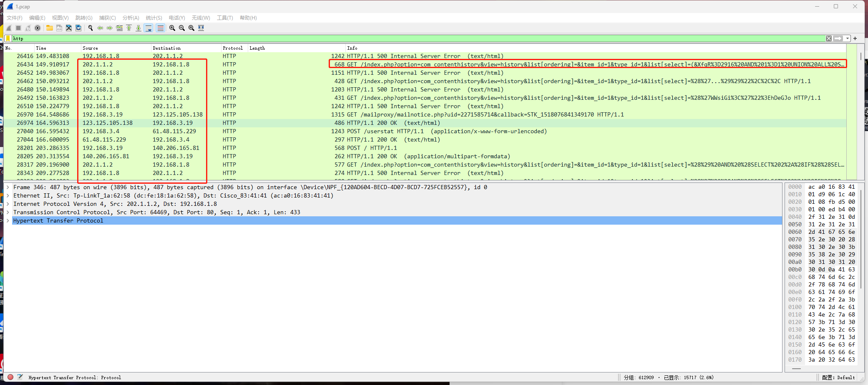
Task: Reset text to normal size icon
Action: pos(191,28)
